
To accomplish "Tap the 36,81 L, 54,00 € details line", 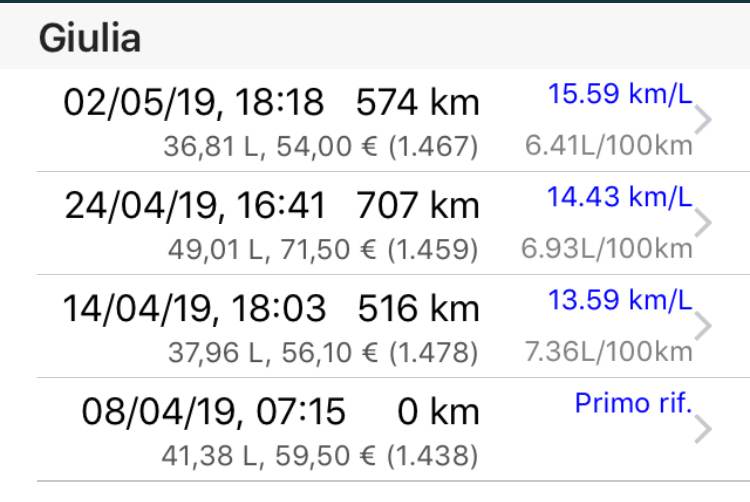I will coord(320,146).
